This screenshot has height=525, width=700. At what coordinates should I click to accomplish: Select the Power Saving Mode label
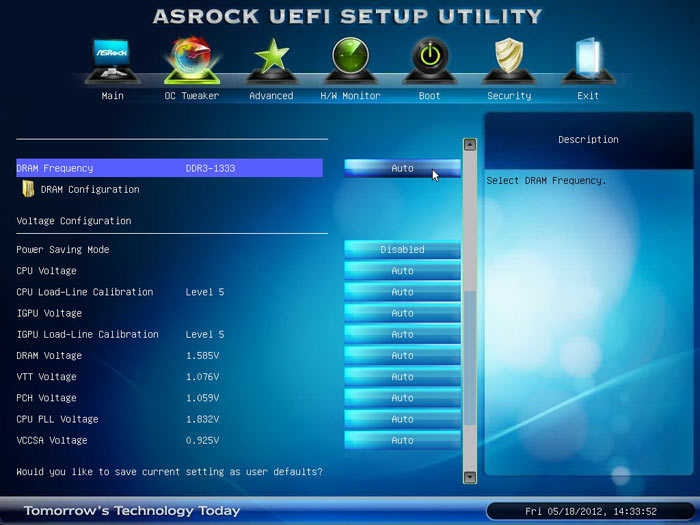[63, 250]
